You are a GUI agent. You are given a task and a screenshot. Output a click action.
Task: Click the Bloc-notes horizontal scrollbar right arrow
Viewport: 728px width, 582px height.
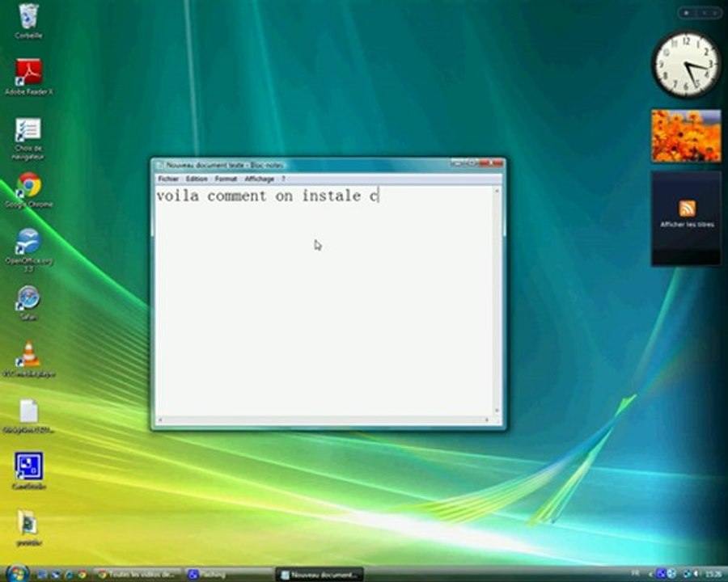point(487,420)
